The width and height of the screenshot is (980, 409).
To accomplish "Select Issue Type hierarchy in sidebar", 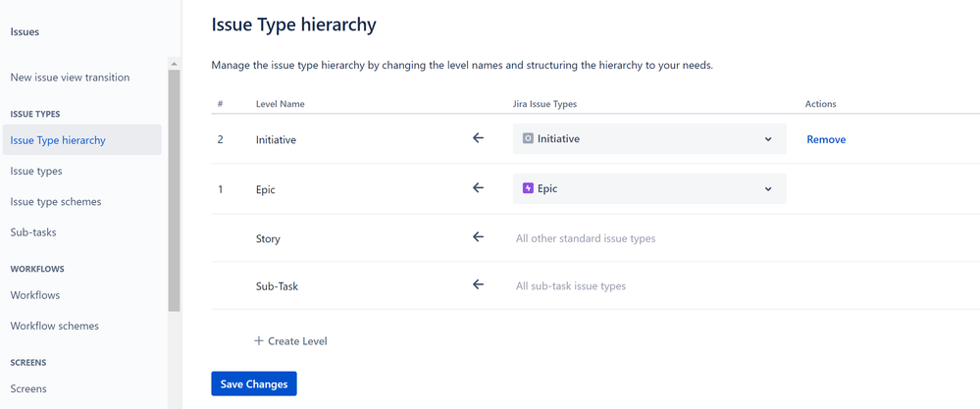I will (81, 140).
